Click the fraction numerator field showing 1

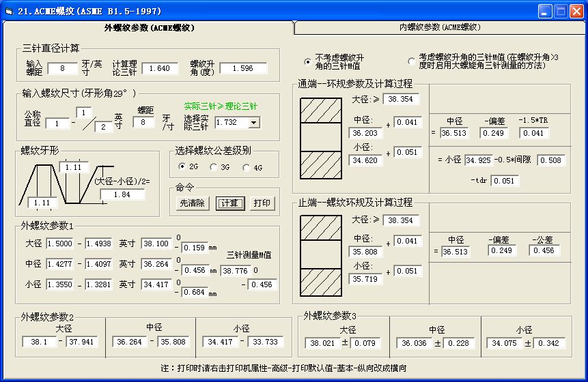click(x=83, y=113)
